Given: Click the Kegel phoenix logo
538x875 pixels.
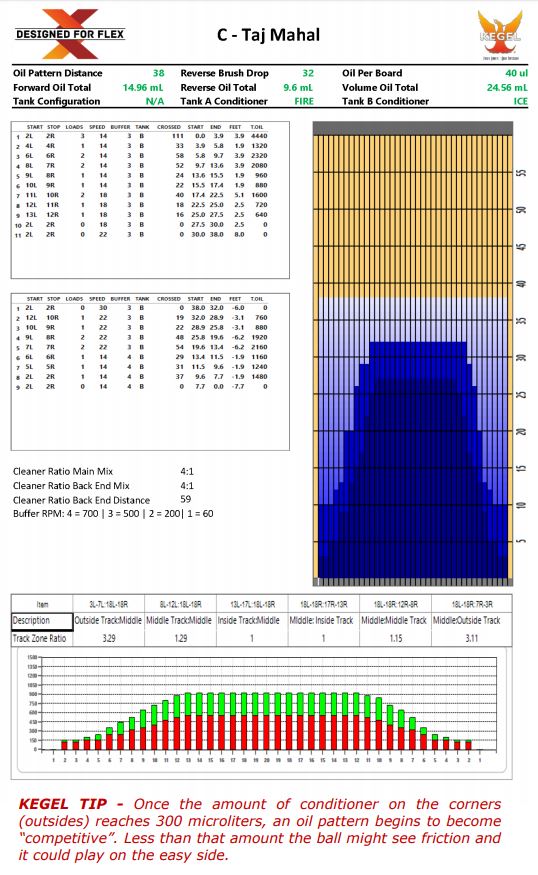Looking at the screenshot, I should [500, 35].
